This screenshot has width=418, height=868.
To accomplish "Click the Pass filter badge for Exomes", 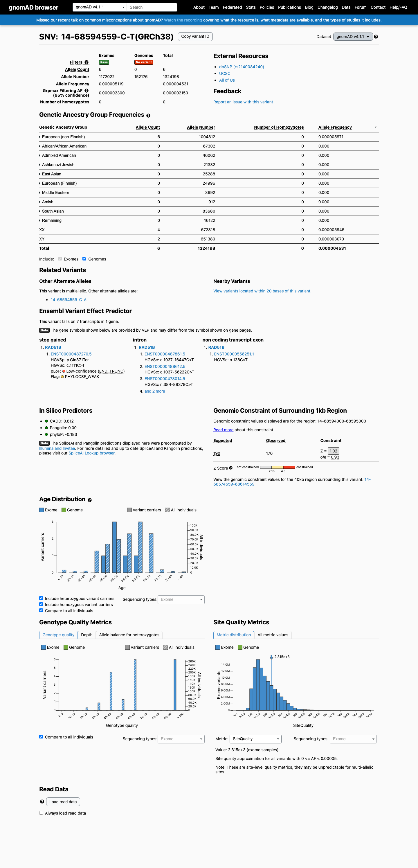I will point(104,62).
